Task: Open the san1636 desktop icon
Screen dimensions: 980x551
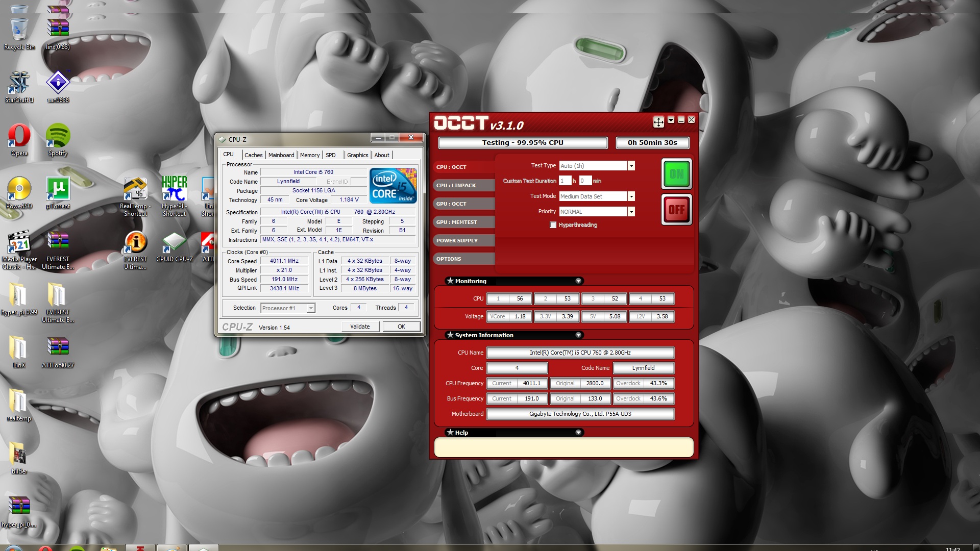Action: point(58,87)
